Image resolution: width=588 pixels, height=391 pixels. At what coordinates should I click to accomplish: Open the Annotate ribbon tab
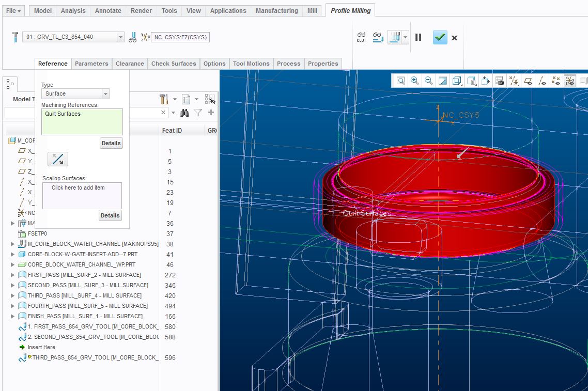[x=108, y=11]
